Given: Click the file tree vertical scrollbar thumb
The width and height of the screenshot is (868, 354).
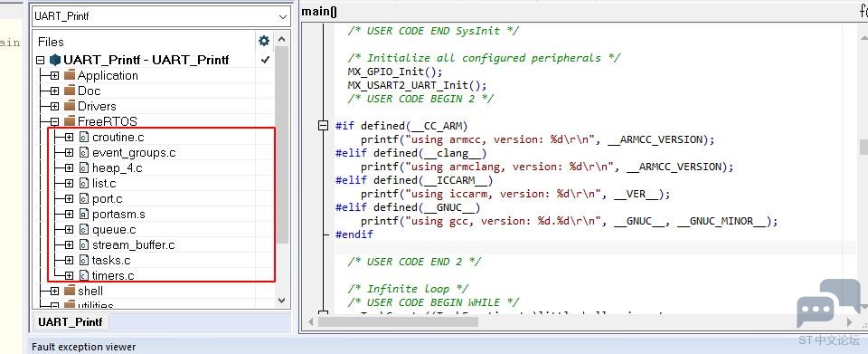Looking at the screenshot, I should coord(282,145).
